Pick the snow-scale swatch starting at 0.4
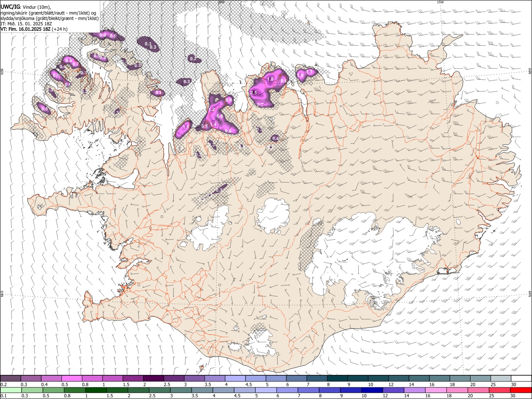Screen dimensions: 532x399 pyautogui.click(x=52, y=378)
